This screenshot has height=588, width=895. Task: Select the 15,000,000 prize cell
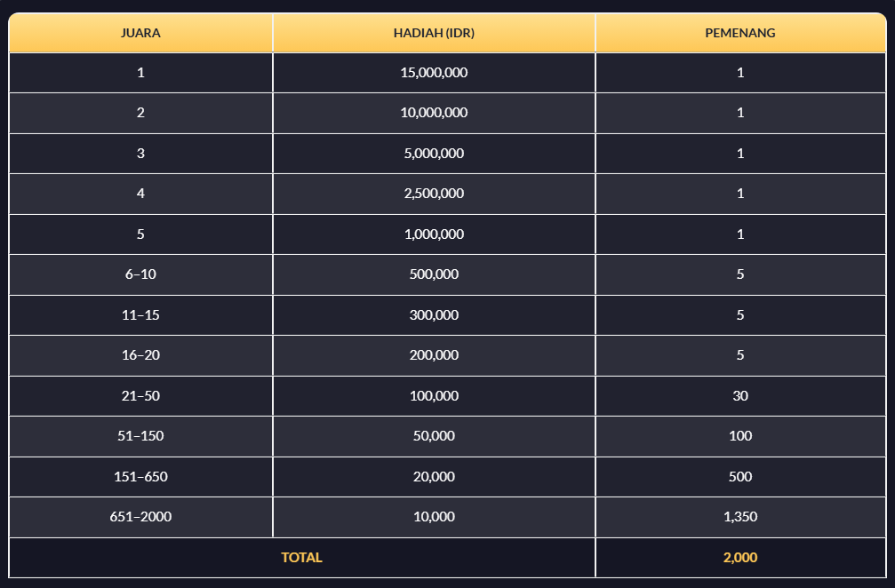[434, 73]
